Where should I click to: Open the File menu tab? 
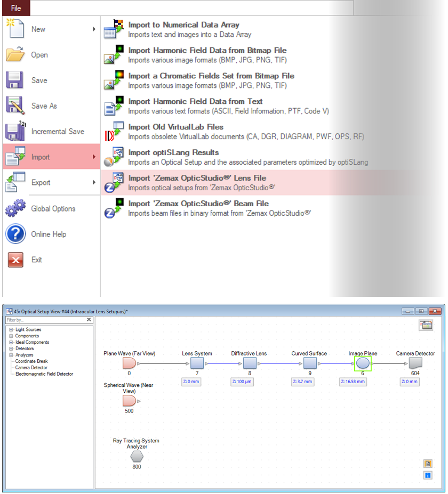point(16,8)
